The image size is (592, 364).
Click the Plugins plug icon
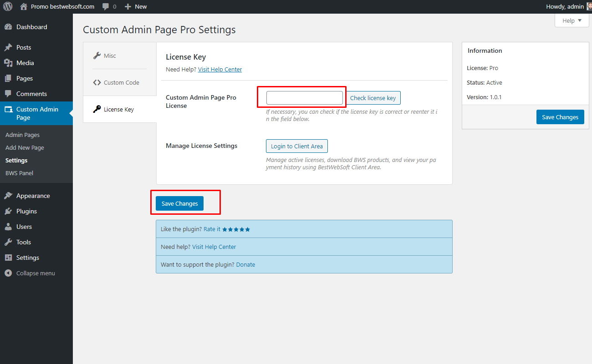pyautogui.click(x=8, y=211)
